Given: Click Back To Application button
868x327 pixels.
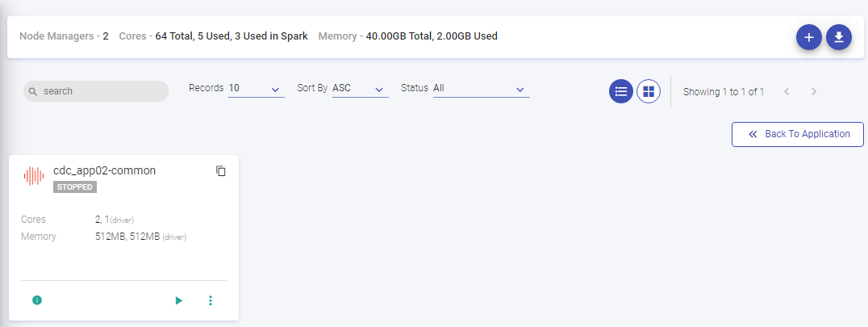Looking at the screenshot, I should [798, 134].
